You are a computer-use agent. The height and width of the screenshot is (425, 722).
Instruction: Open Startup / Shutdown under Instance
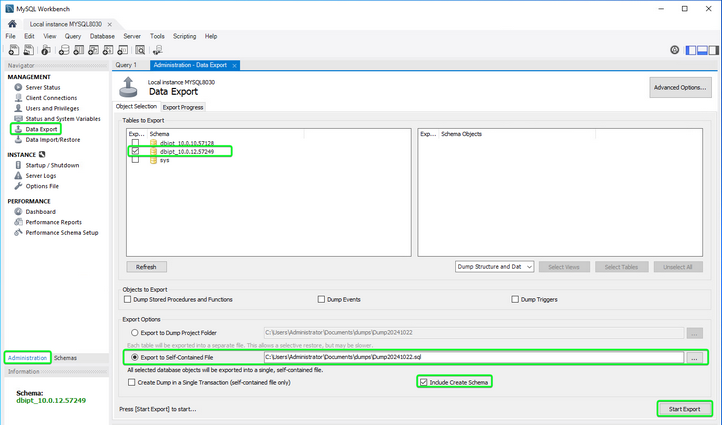52,165
